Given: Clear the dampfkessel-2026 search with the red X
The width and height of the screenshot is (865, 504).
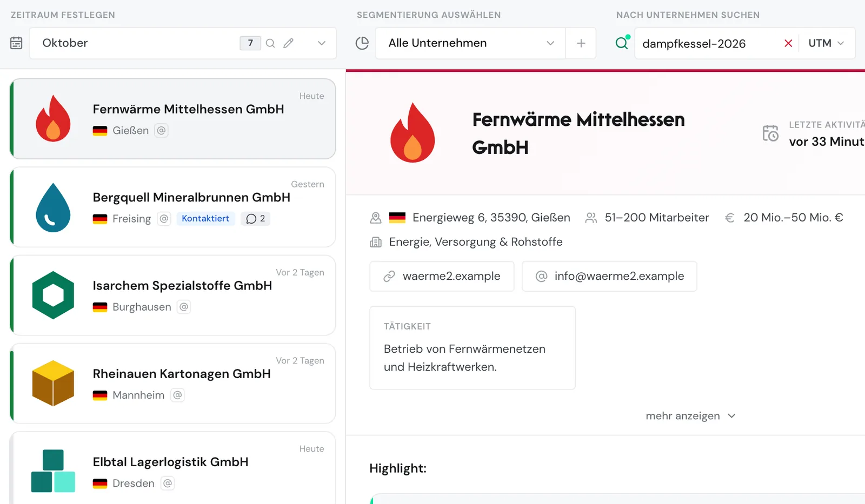Looking at the screenshot, I should tap(788, 43).
